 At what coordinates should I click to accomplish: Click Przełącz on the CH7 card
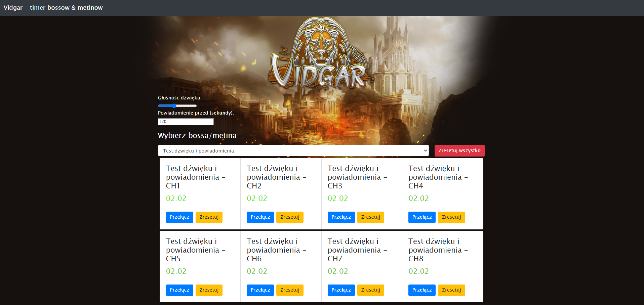(341, 290)
